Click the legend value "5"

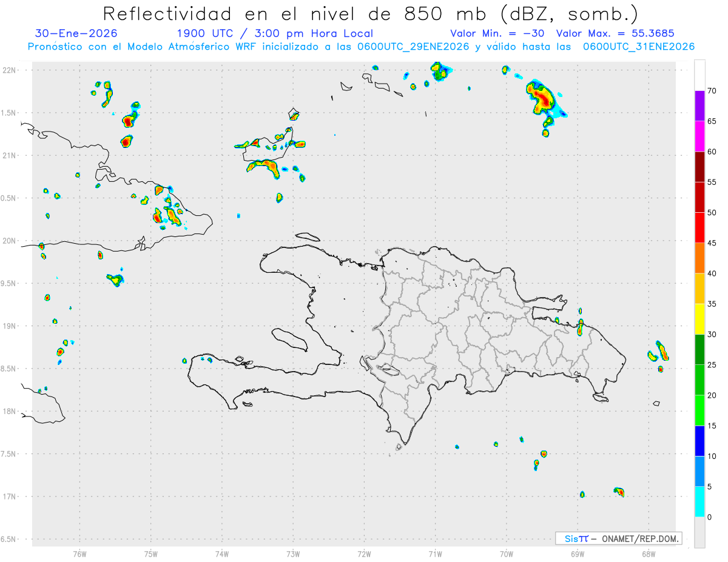point(710,487)
